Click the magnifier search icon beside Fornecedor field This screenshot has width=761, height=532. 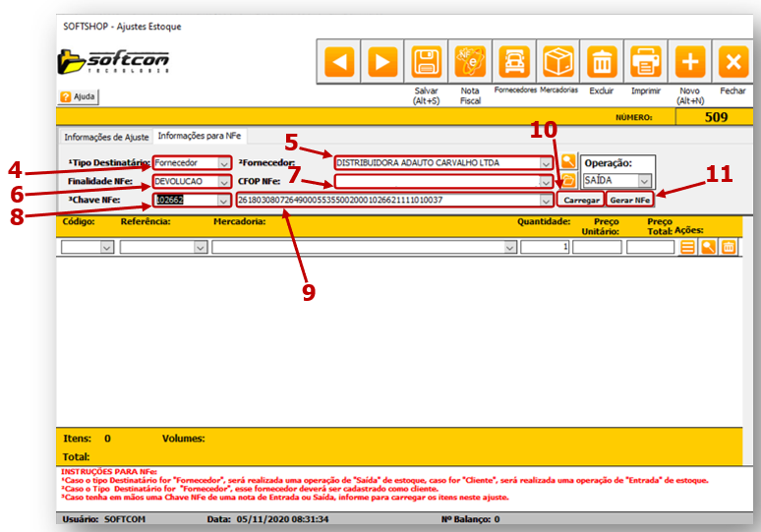(x=568, y=162)
